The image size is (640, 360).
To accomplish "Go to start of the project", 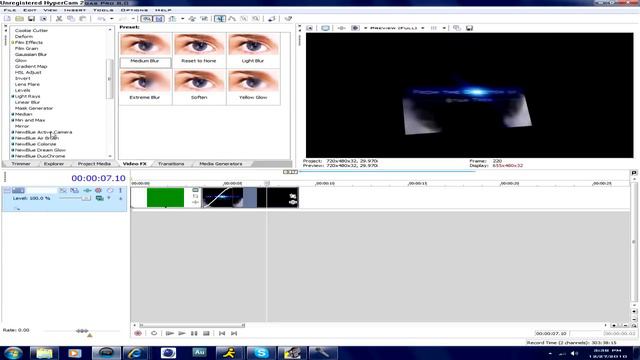I will 222,333.
